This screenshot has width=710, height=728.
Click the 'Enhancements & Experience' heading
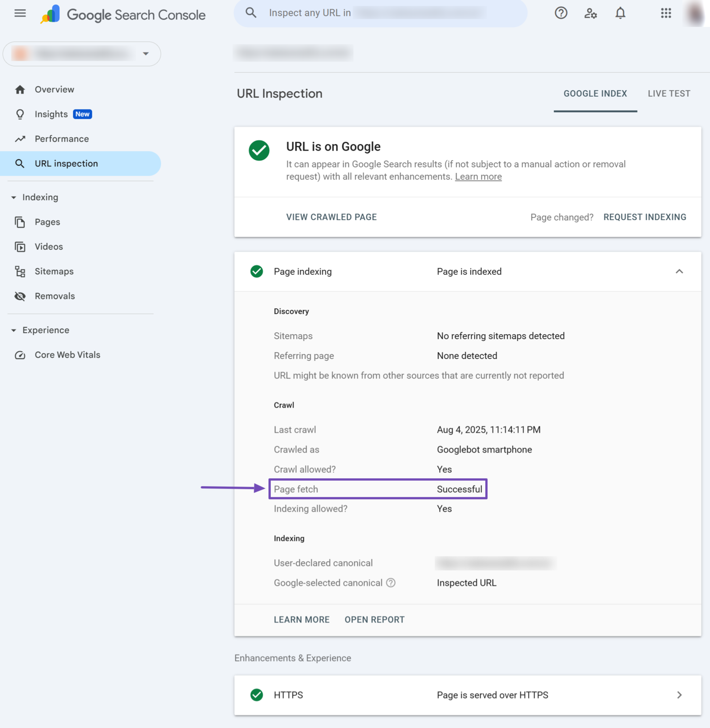[293, 658]
